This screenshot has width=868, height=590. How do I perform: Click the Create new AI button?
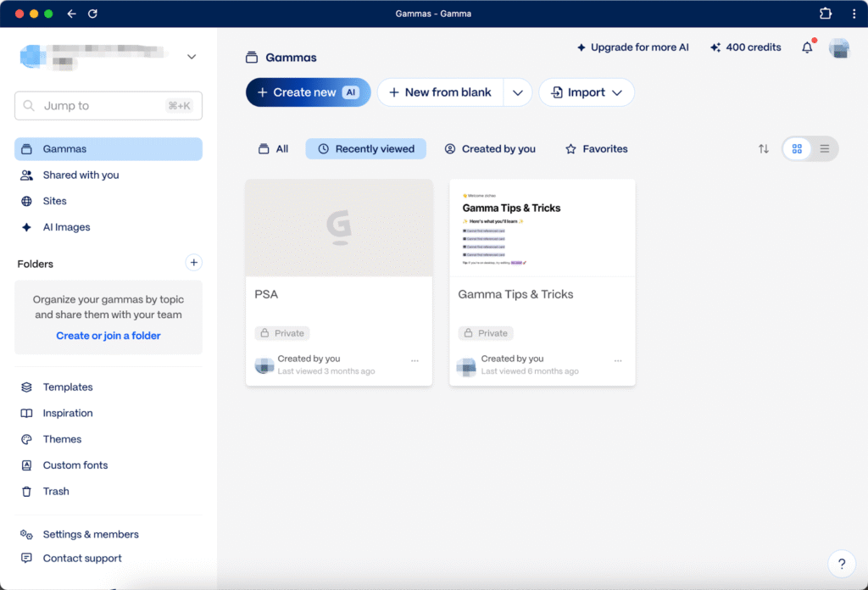pos(308,92)
